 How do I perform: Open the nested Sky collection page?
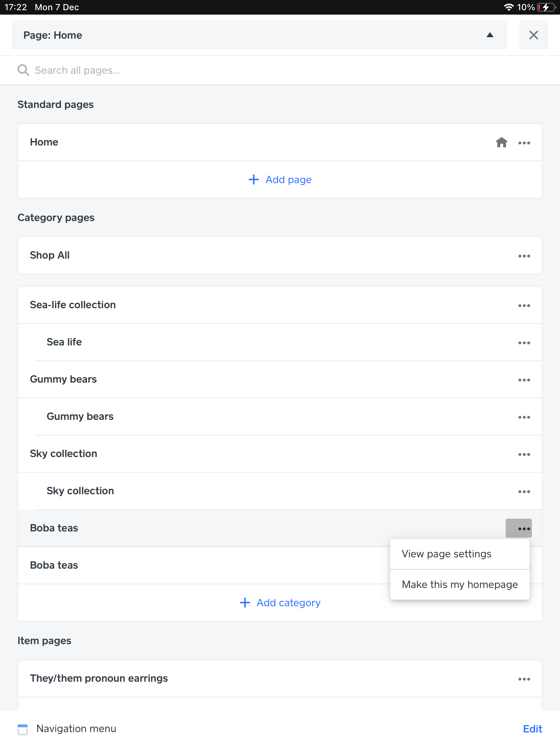80,491
